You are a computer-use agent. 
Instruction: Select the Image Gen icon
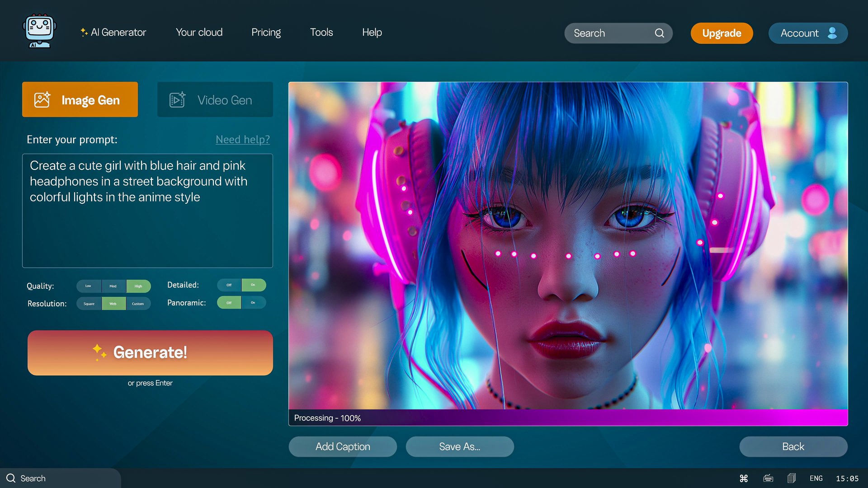(x=41, y=99)
